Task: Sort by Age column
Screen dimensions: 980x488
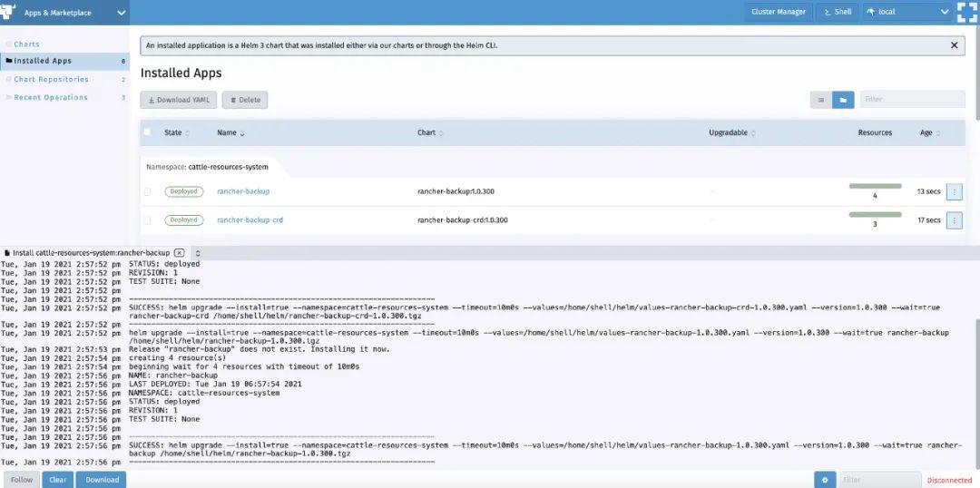Action: pos(929,133)
